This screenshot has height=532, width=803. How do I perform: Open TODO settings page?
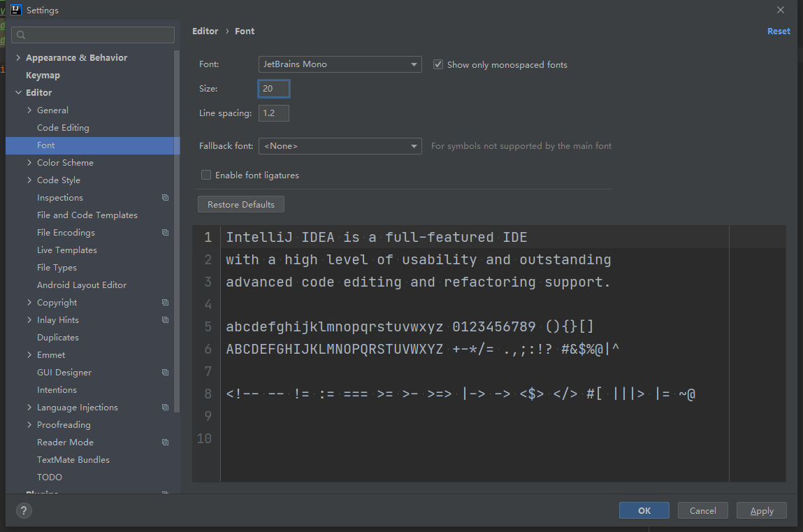click(x=49, y=477)
